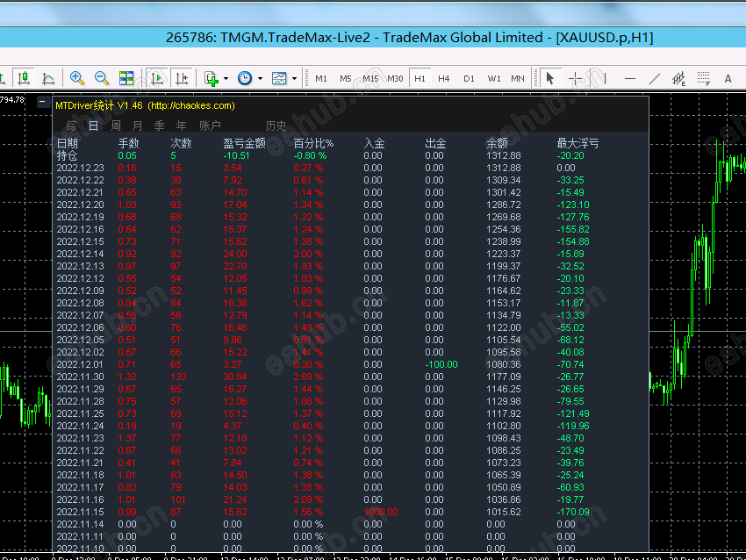Toggle the H1 timeframe button
Screen dimensions: 746x560
pyautogui.click(x=420, y=78)
